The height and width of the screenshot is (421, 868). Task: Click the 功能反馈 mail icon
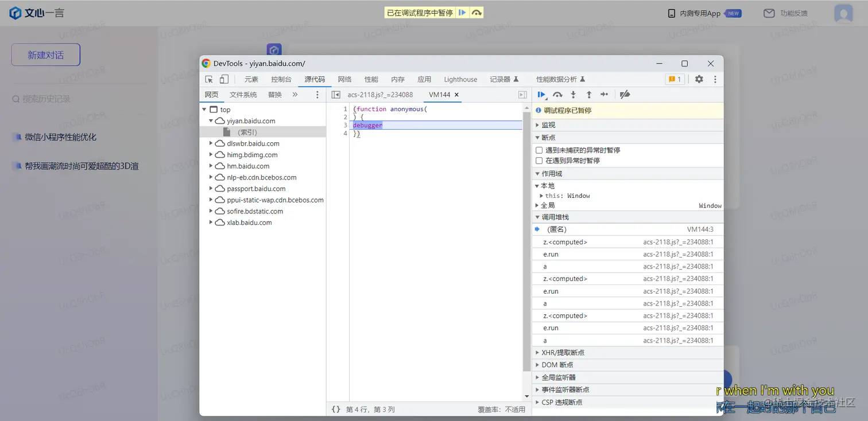[x=769, y=13]
